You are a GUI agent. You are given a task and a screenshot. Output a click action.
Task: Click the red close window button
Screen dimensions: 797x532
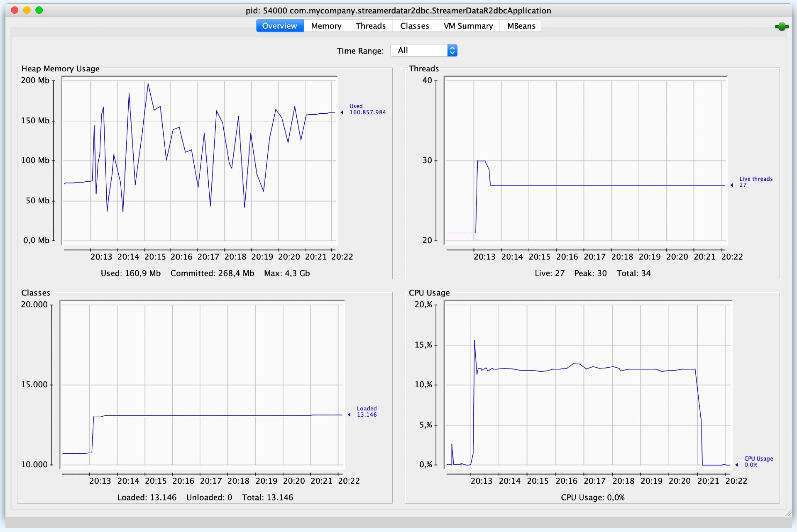[15, 10]
